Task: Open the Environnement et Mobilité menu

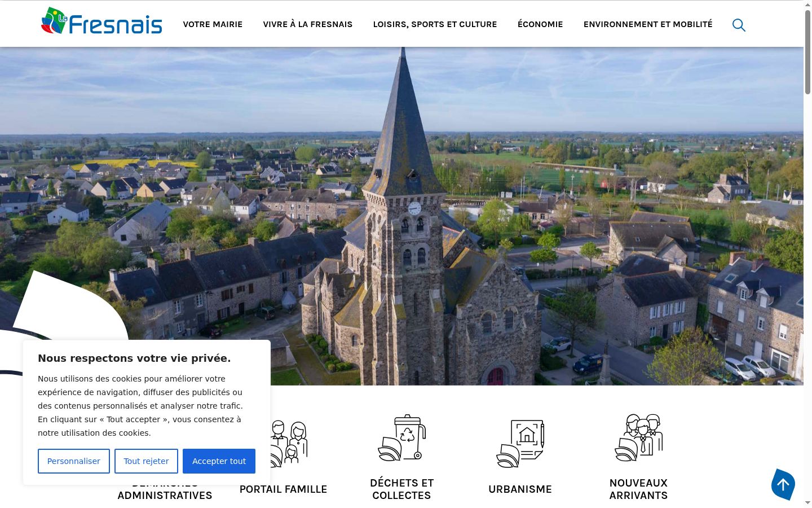Action: pos(648,24)
